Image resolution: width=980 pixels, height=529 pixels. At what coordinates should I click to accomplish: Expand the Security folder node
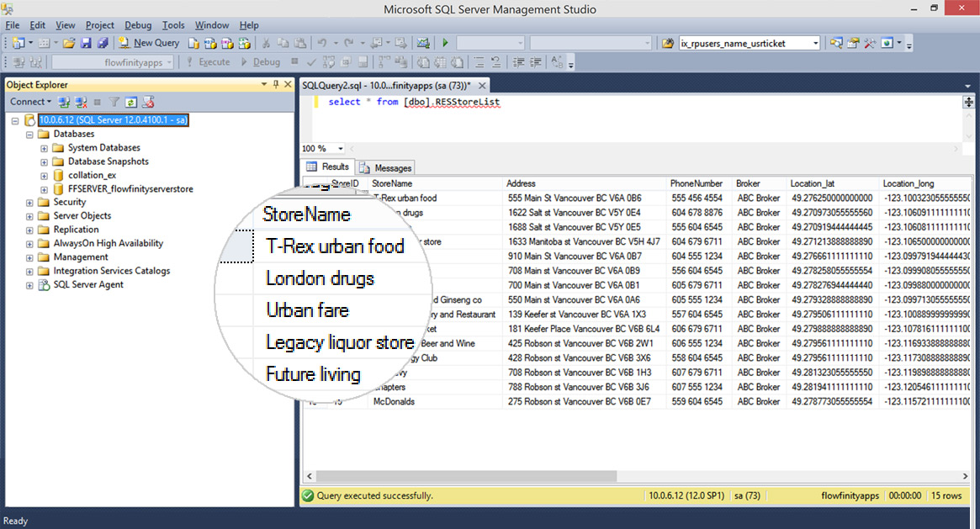(30, 203)
